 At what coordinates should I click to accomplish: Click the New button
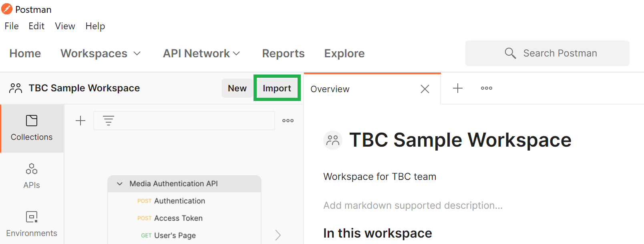(x=237, y=88)
